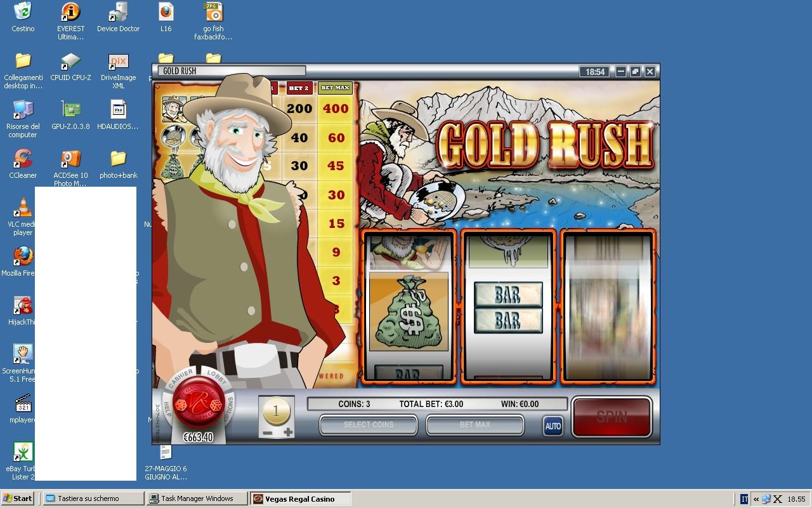The image size is (812, 508).
Task: Click the 400 payout value in paytable
Action: [336, 109]
